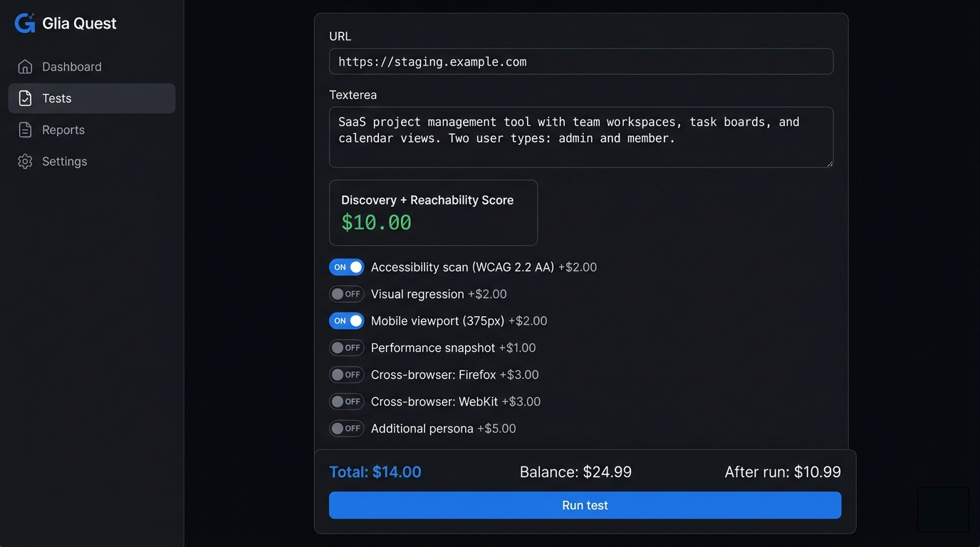Viewport: 980px width, 547px height.
Task: Click the Reports document icon
Action: point(25,130)
